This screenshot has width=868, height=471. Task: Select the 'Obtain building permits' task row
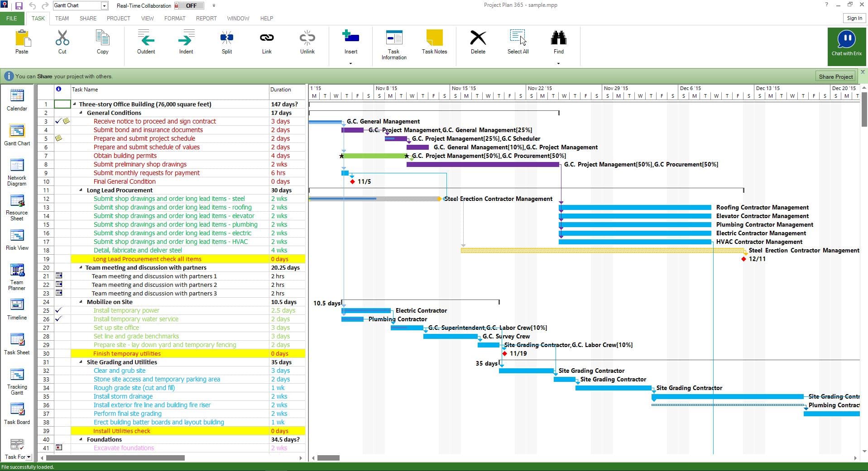tap(171, 156)
